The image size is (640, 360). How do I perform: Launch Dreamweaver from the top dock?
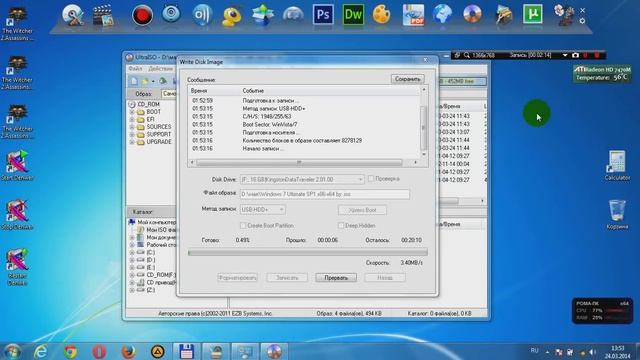click(x=353, y=15)
